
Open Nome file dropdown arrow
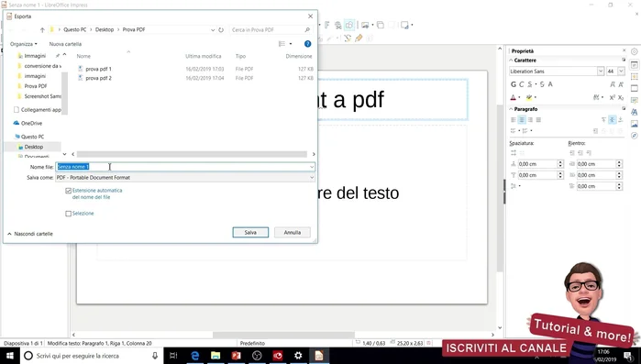point(312,167)
